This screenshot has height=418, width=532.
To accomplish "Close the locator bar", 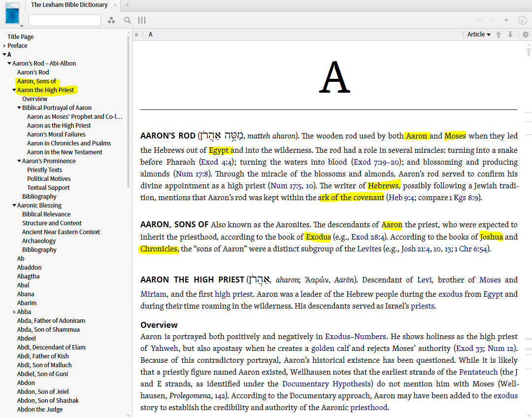I will (526, 35).
